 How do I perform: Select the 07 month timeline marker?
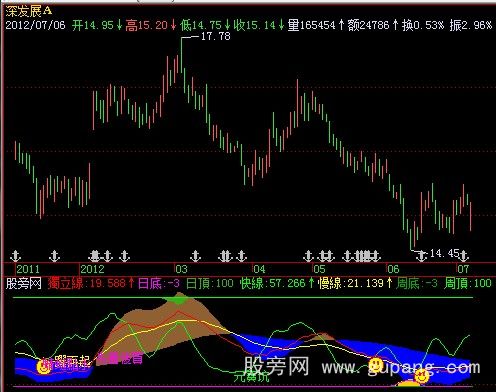(x=463, y=269)
